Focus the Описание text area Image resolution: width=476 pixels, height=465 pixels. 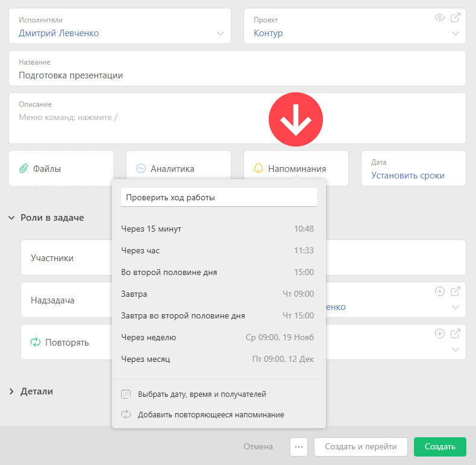click(x=237, y=118)
